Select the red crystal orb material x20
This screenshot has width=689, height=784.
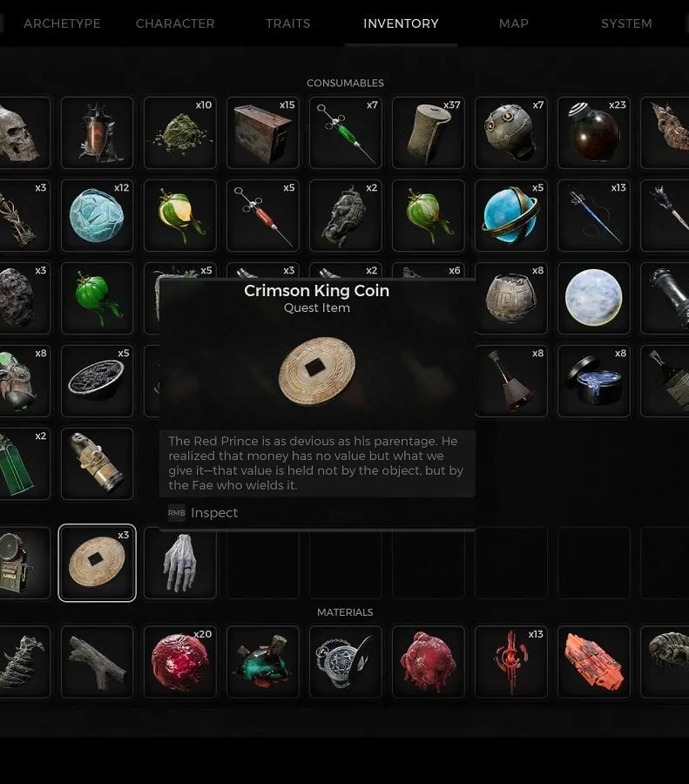[x=180, y=661]
